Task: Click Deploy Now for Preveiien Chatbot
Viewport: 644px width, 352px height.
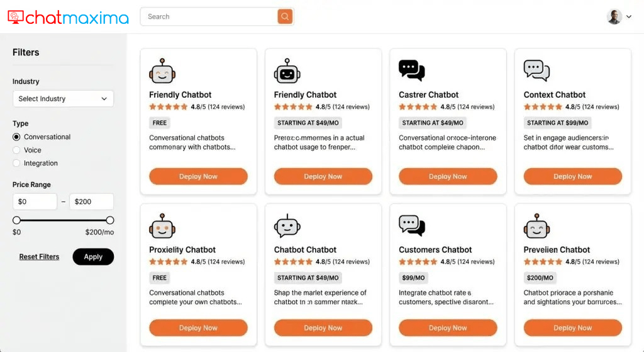Action: coord(572,327)
